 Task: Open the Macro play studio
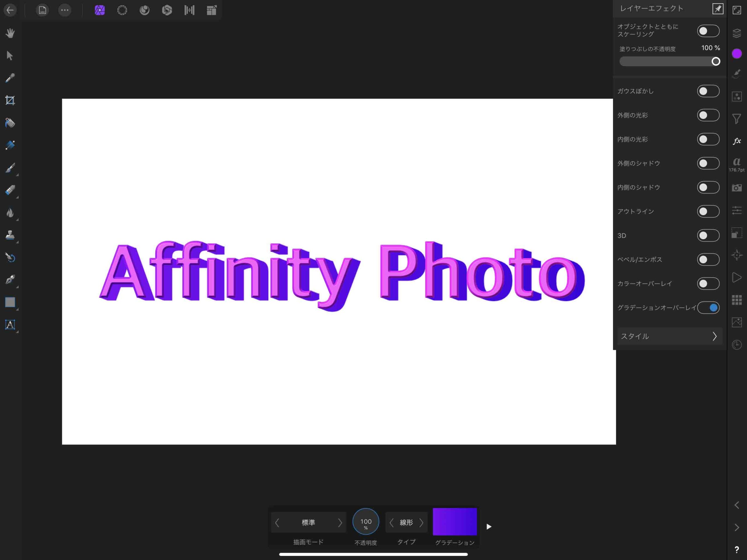pos(736,278)
